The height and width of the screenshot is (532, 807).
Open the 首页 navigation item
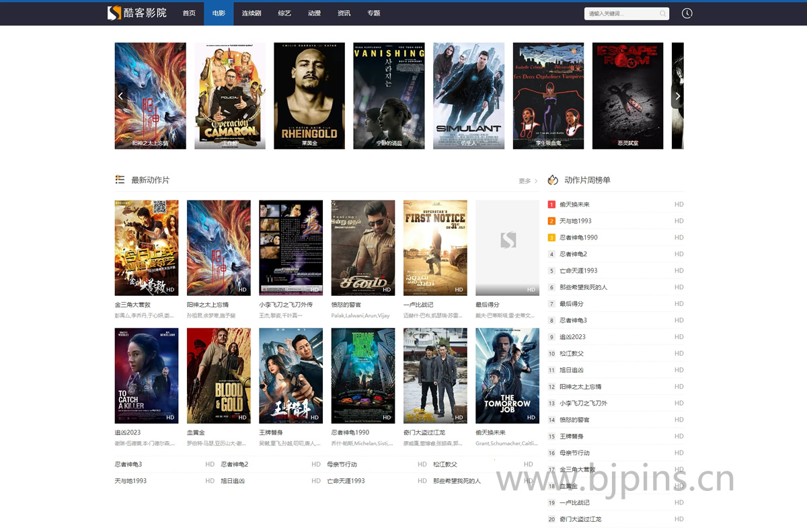(x=189, y=13)
